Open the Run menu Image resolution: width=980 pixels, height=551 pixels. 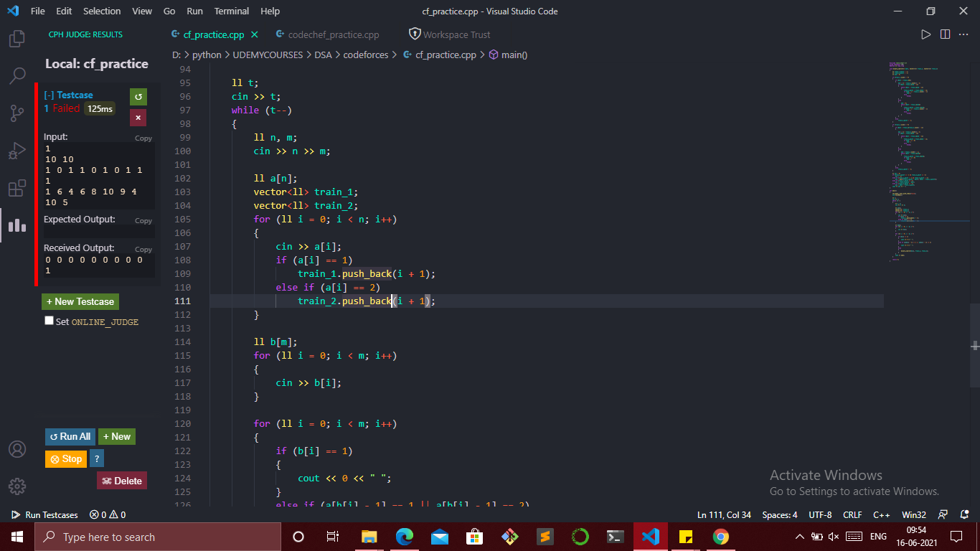(194, 11)
